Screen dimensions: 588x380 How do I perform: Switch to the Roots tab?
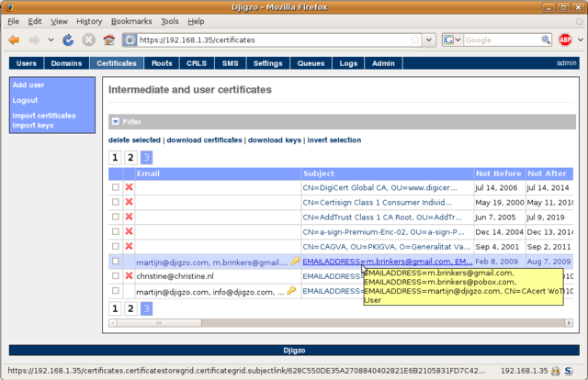click(x=162, y=63)
